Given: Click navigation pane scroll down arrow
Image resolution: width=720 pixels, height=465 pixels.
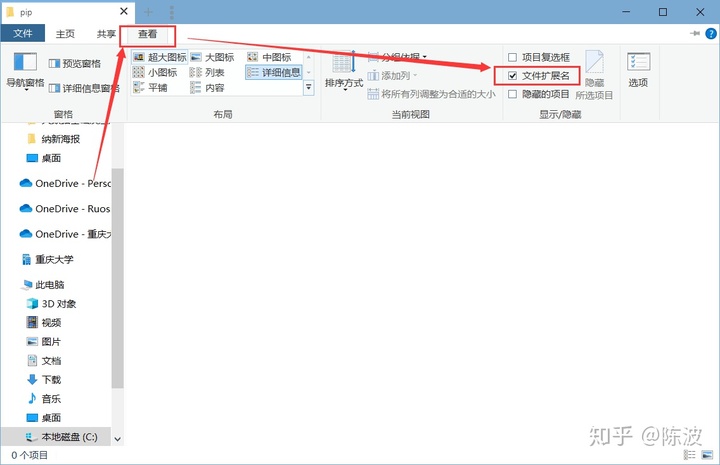Looking at the screenshot, I should click(x=118, y=439).
